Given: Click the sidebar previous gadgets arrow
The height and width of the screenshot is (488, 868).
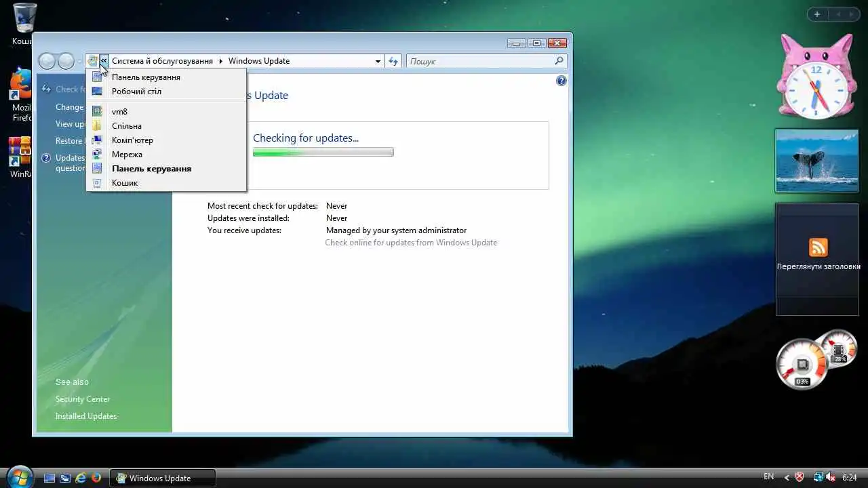Looking at the screenshot, I should tap(837, 14).
